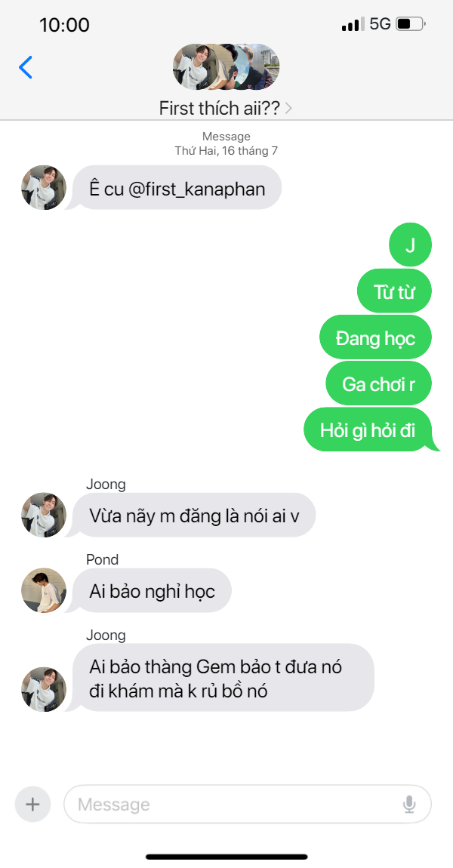This screenshot has width=453, height=868.
Task: Focus the Message input field
Action: (x=248, y=804)
